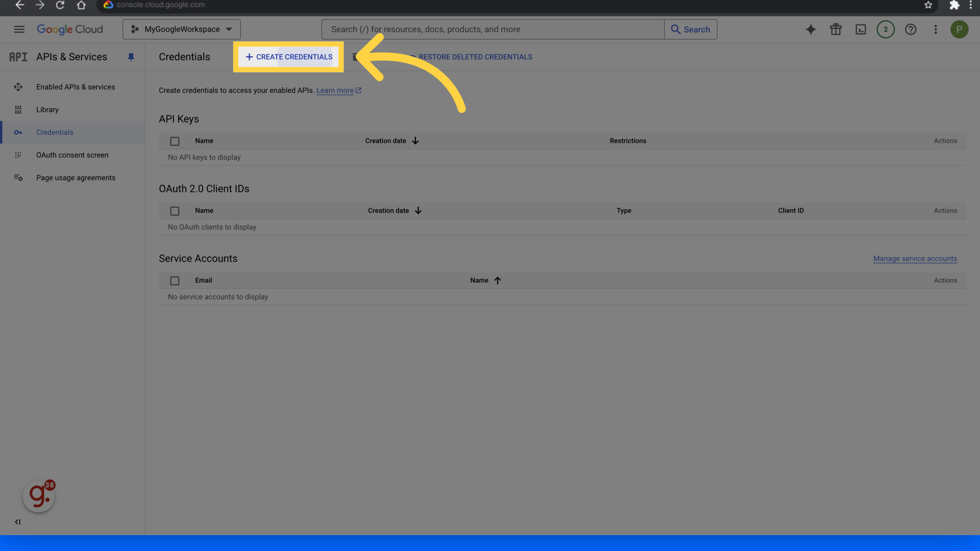The width and height of the screenshot is (980, 551).
Task: Activate Cloud Shell terminal icon
Action: 861,30
